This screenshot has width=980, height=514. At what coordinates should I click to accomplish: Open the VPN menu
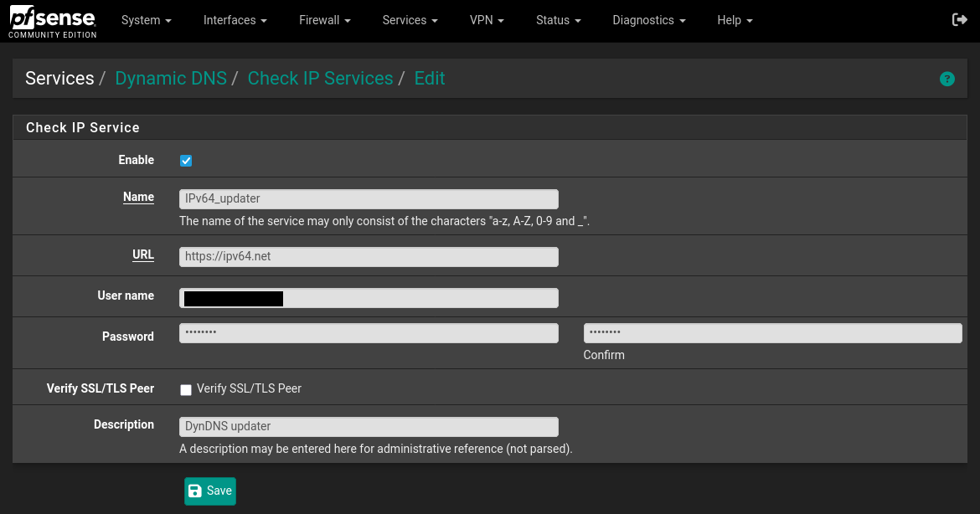tap(487, 20)
